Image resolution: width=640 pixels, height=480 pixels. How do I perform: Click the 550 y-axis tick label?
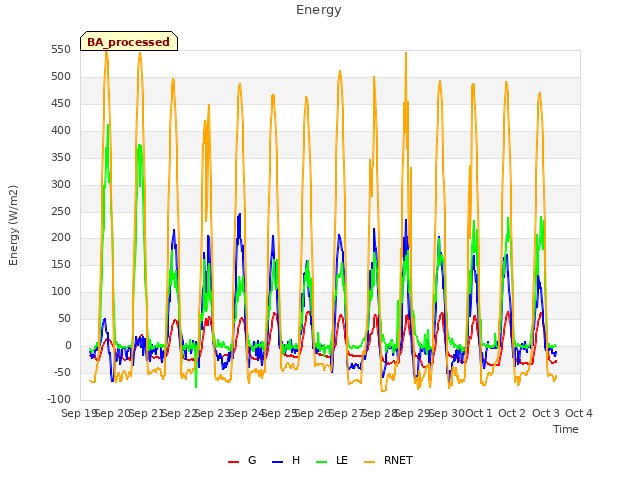click(x=61, y=49)
